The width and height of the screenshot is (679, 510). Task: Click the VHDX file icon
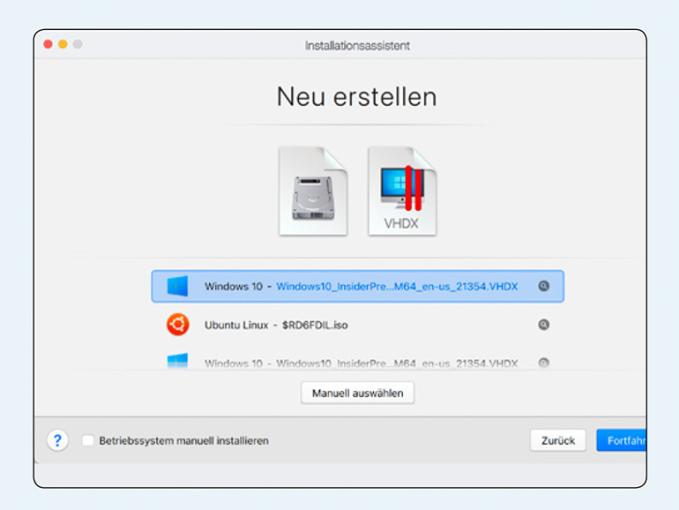point(402,191)
